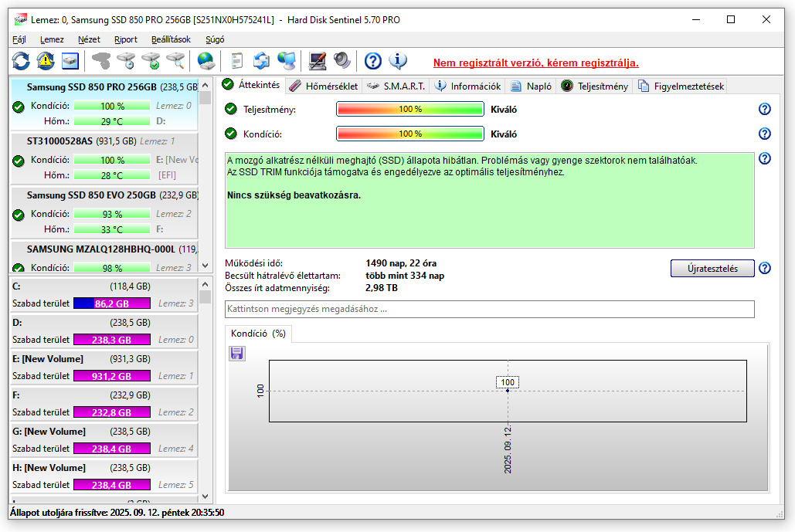
Task: Click the report document toolbar icon
Action: click(236, 61)
